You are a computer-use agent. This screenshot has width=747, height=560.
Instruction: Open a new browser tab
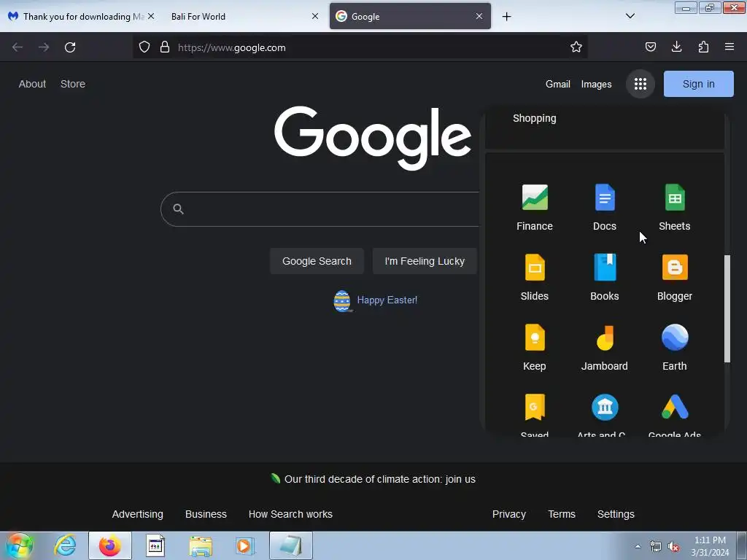[x=506, y=17]
